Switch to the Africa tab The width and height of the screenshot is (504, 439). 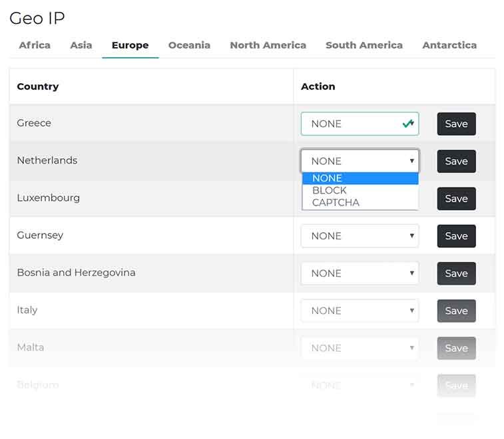click(x=35, y=45)
